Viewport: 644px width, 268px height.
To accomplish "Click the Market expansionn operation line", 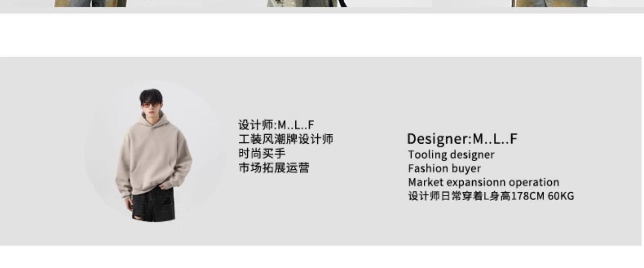I will (483, 182).
